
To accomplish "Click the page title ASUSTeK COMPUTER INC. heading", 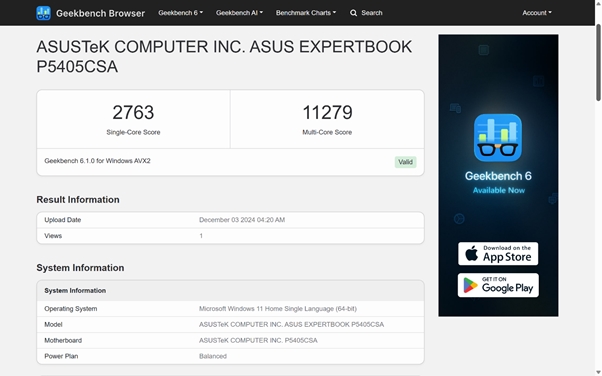I will click(x=224, y=56).
